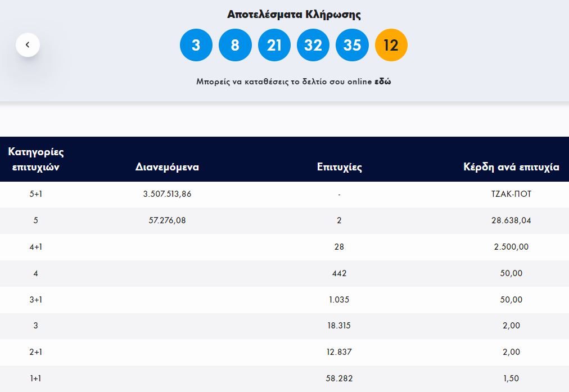The width and height of the screenshot is (569, 392).
Task: Click the winnings value '28.638,04'
Action: 511,220
